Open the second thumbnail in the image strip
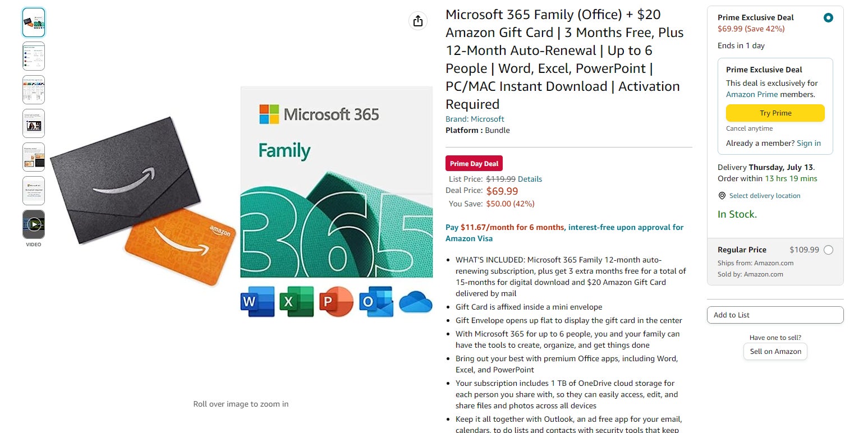The image size is (868, 433). pyautogui.click(x=33, y=56)
